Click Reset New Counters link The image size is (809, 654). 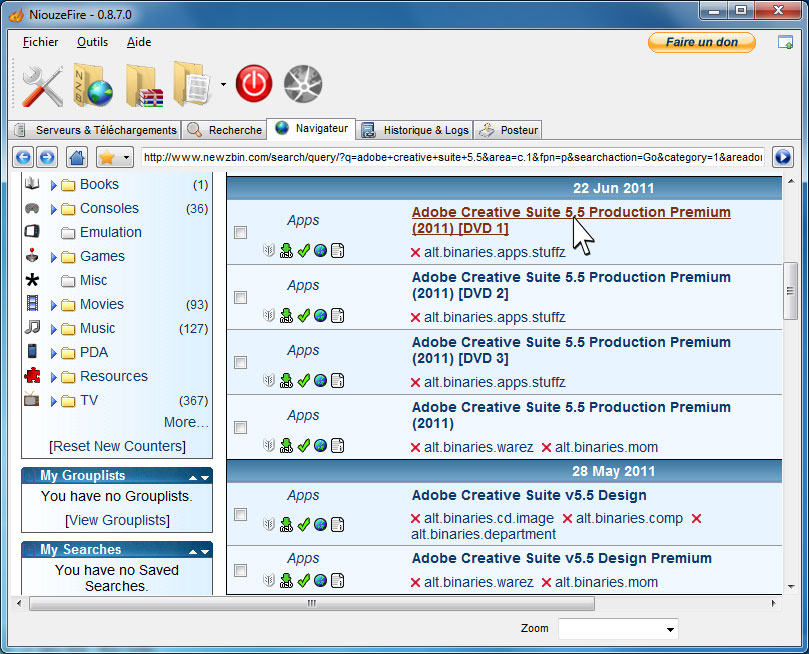click(x=117, y=446)
